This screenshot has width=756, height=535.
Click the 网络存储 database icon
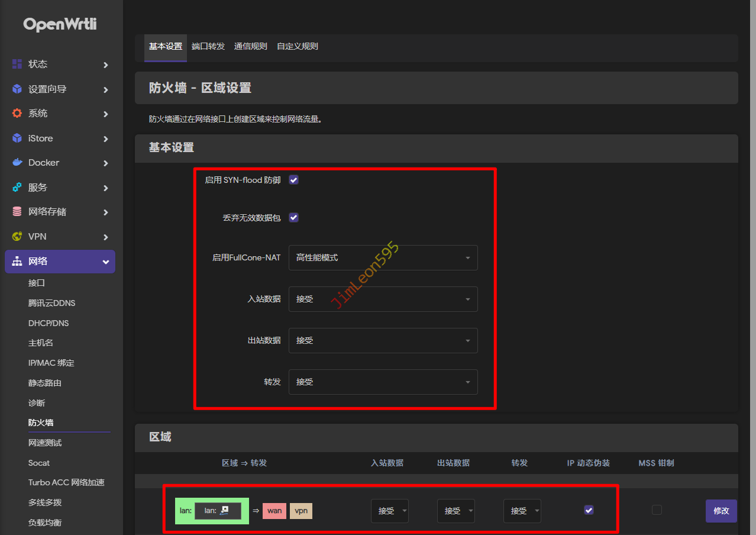(17, 211)
